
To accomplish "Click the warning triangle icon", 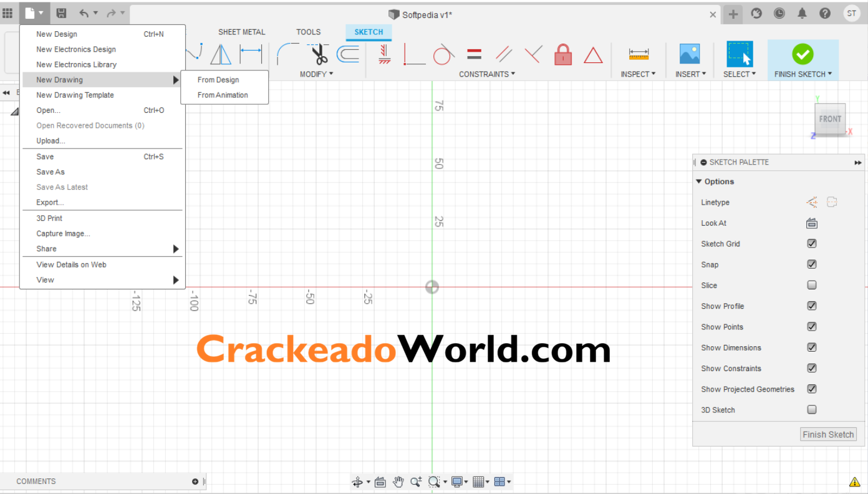I will coord(854,482).
